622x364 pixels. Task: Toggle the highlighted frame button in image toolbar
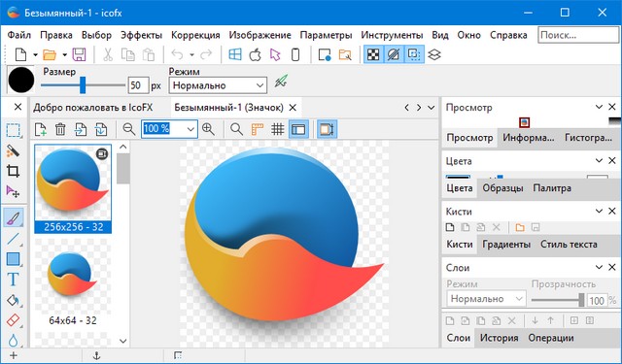328,129
